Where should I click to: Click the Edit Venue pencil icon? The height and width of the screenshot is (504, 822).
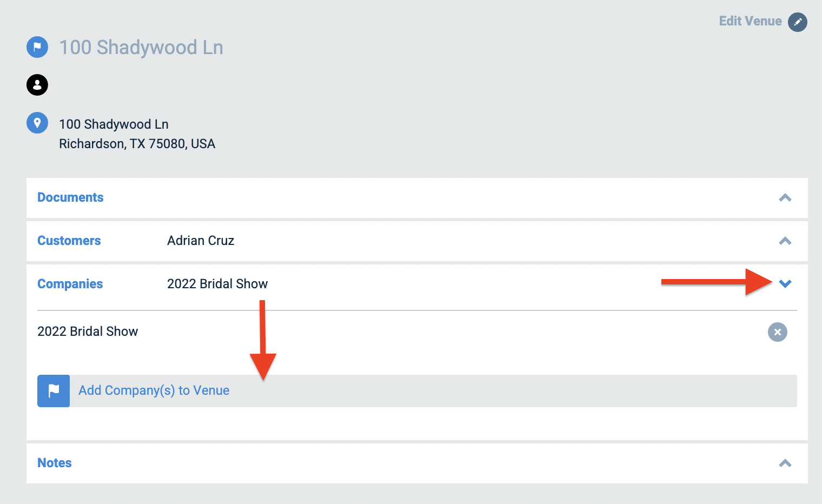[797, 22]
